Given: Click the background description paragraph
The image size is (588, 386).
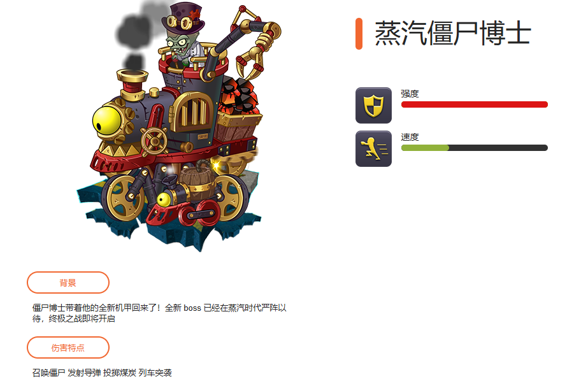Looking at the screenshot, I should pyautogui.click(x=159, y=313).
